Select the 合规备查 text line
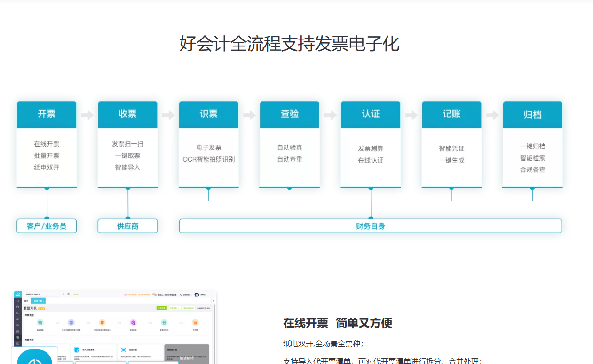 click(x=533, y=170)
